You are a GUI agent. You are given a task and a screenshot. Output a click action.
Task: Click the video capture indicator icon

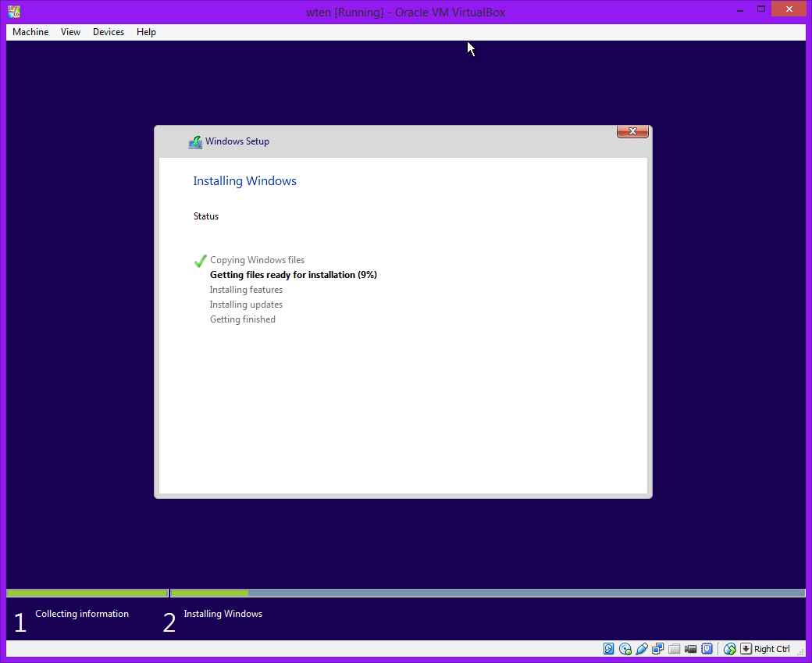pos(691,649)
